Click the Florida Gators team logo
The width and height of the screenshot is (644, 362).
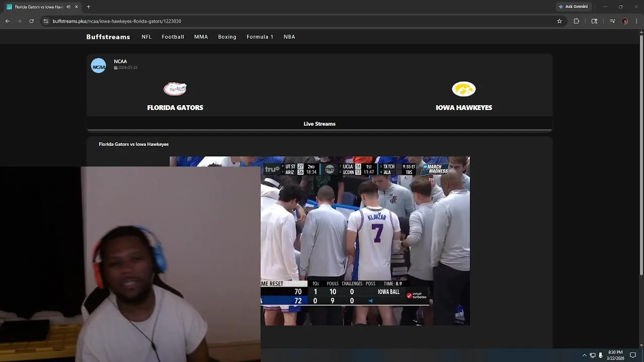(175, 89)
